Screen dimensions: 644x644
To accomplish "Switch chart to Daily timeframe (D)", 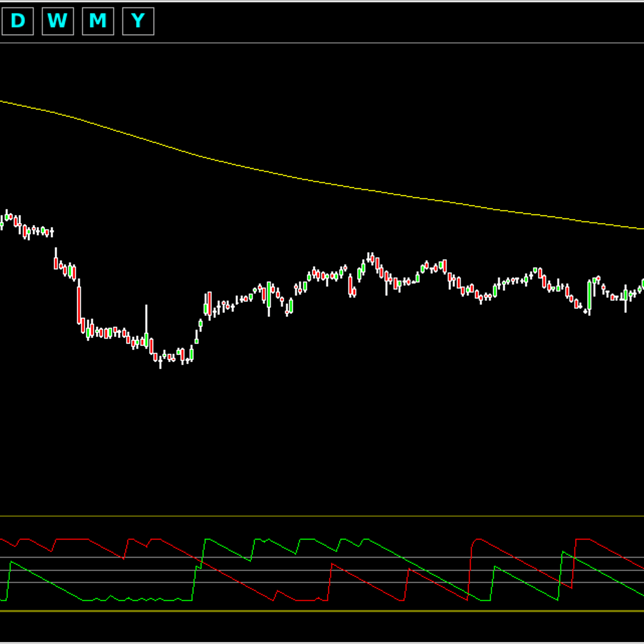I will 18,21.
